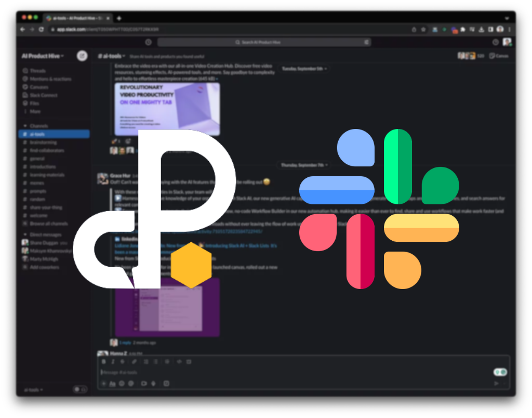The width and height of the screenshot is (532, 418).
Task: Record a video clip from composer
Action: point(144,383)
